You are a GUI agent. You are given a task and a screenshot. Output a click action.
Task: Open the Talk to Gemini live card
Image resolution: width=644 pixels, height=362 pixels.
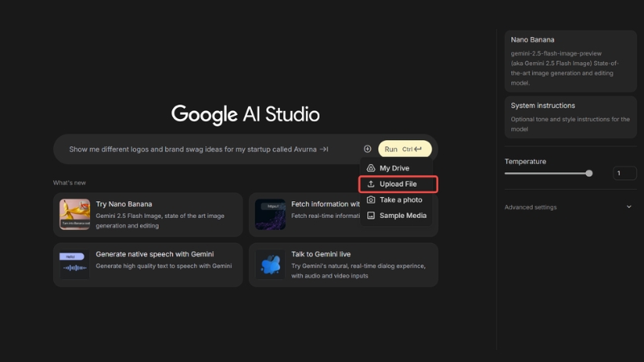(x=344, y=265)
